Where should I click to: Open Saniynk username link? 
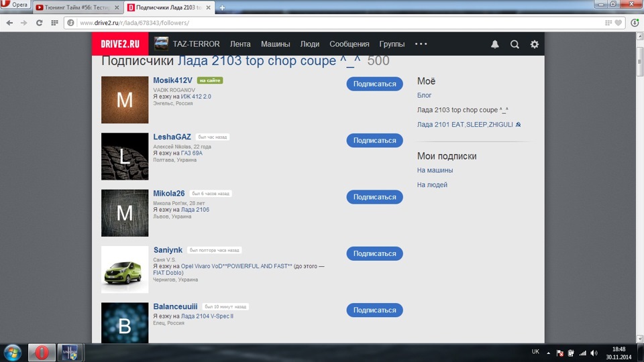(x=168, y=250)
